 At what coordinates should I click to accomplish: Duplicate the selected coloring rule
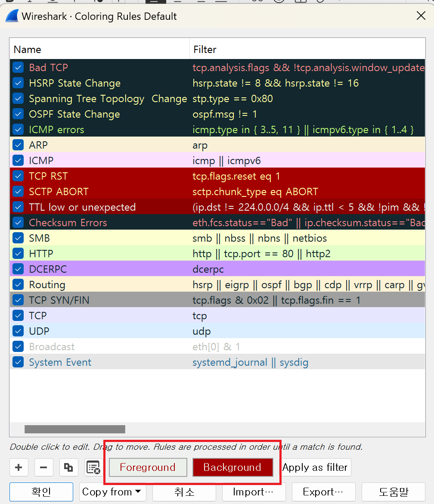point(68,467)
